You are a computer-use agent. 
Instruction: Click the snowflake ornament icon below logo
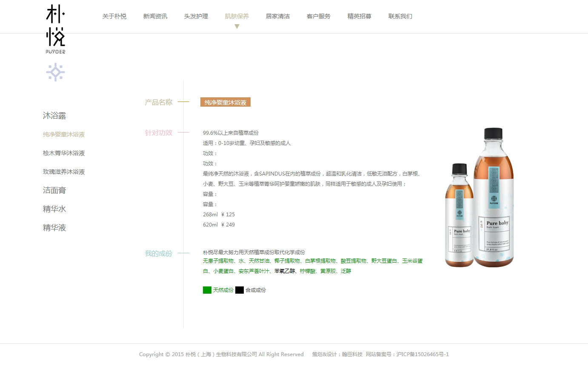pos(55,72)
